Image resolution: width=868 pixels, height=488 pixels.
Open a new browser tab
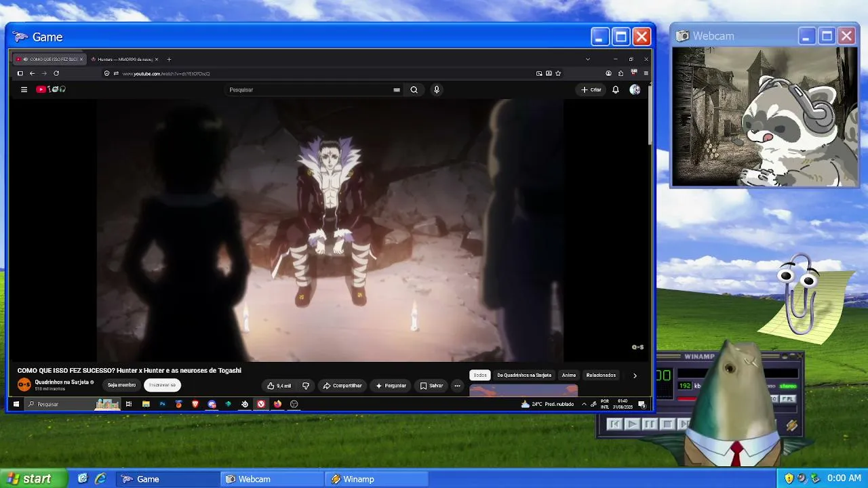[169, 59]
